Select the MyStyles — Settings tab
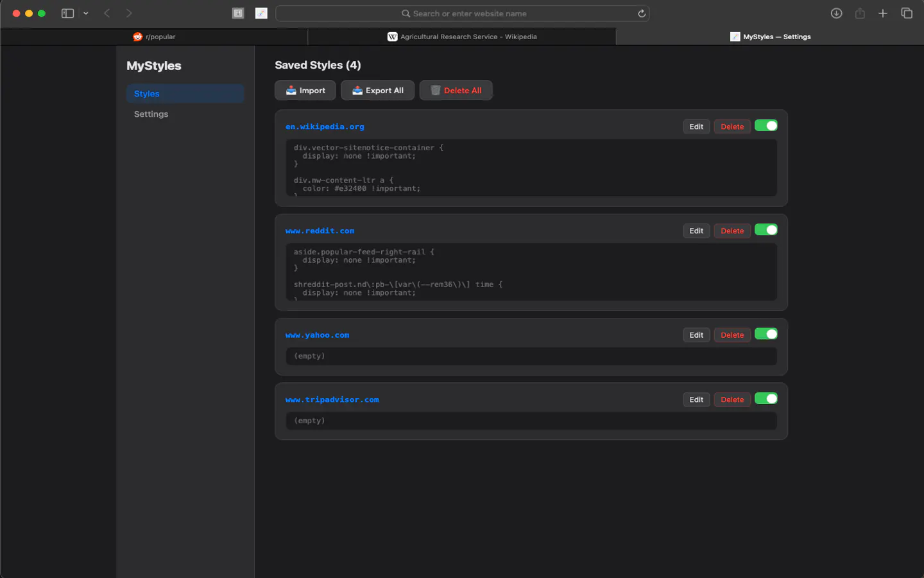 pyautogui.click(x=770, y=37)
